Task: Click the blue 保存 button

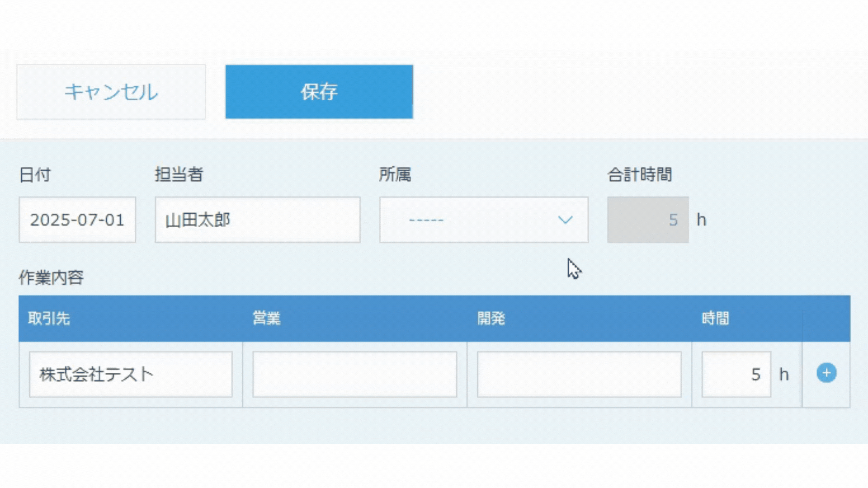Action: pyautogui.click(x=319, y=92)
